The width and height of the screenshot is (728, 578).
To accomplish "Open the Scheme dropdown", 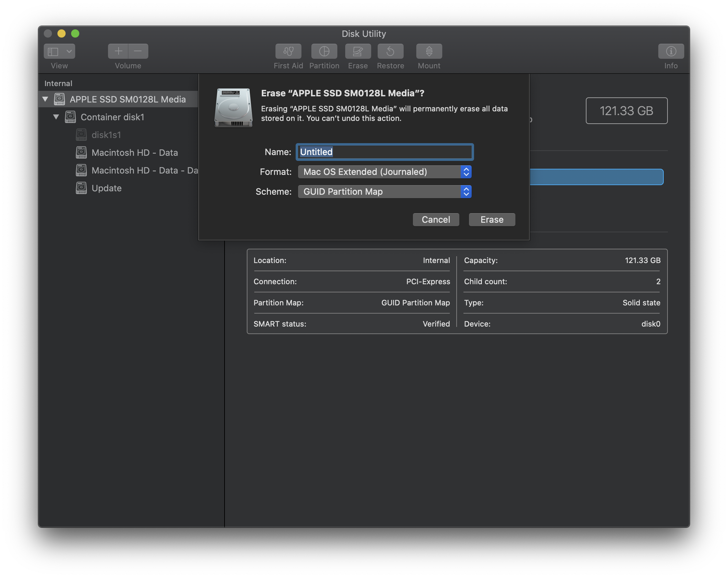I will pos(466,192).
